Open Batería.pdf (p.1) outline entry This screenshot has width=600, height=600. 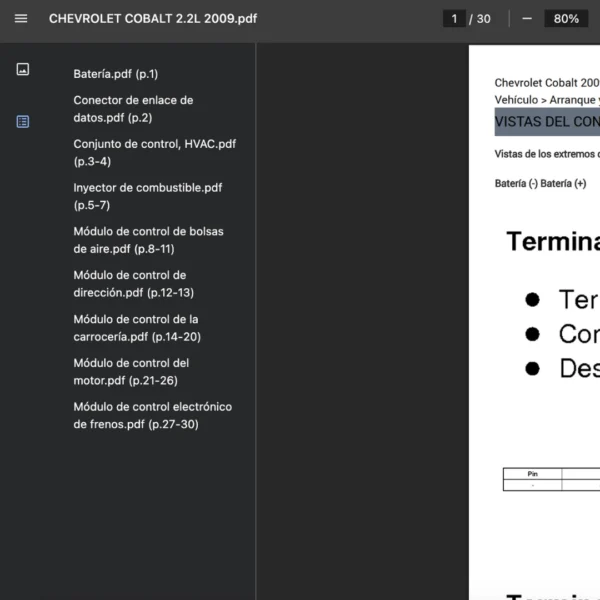(116, 74)
